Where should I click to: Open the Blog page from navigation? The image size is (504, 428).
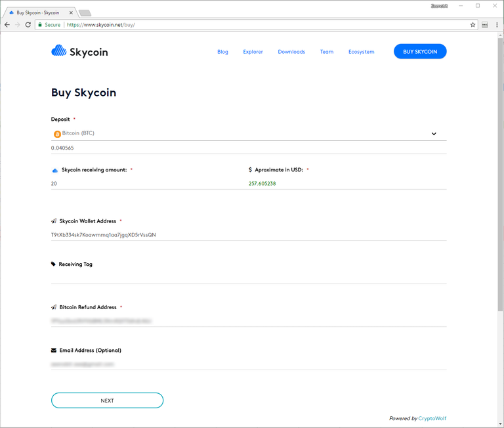(x=222, y=52)
